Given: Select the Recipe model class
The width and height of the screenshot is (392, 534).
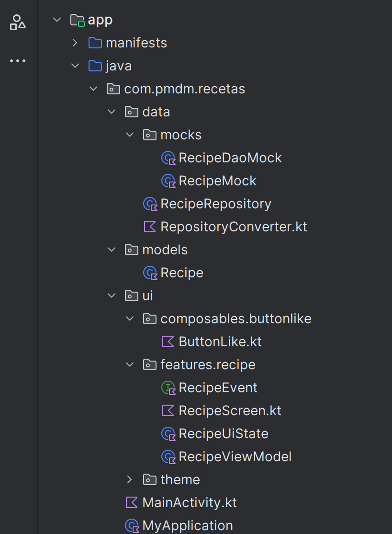Looking at the screenshot, I should [182, 273].
